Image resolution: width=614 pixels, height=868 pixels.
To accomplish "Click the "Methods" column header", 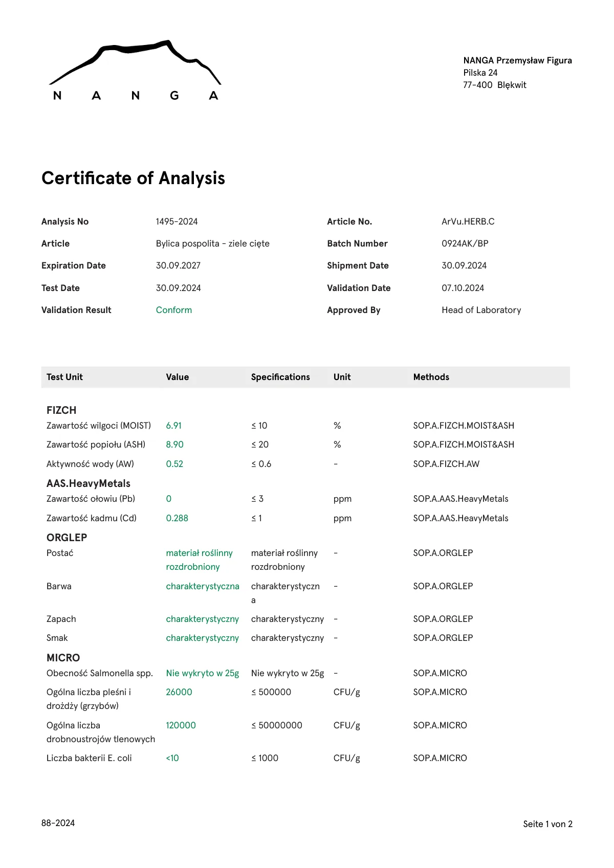I will [x=431, y=377].
